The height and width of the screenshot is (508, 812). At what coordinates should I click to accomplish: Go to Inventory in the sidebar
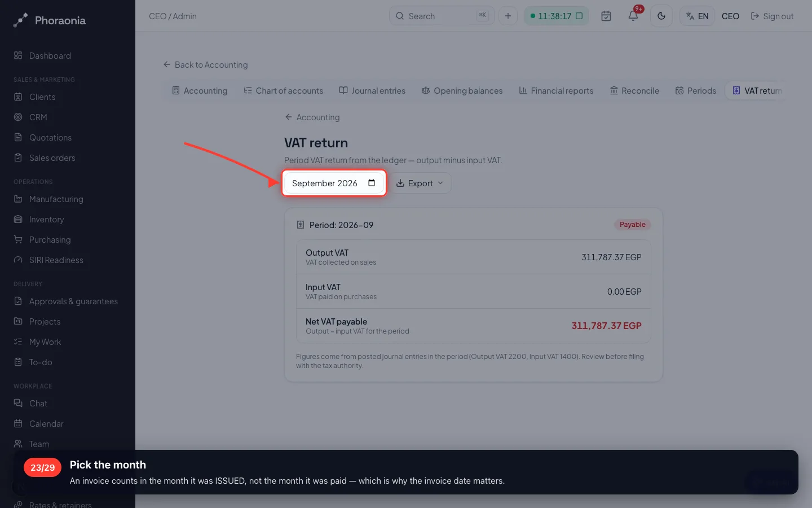coord(46,220)
